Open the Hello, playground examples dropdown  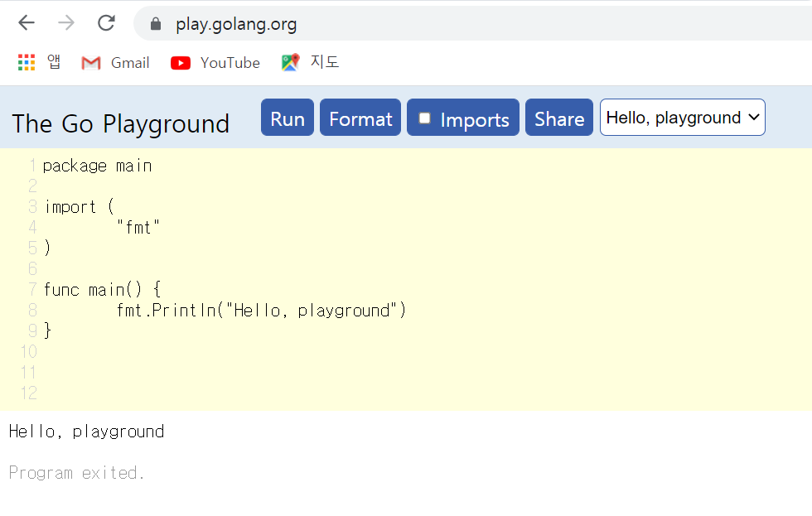(x=683, y=118)
